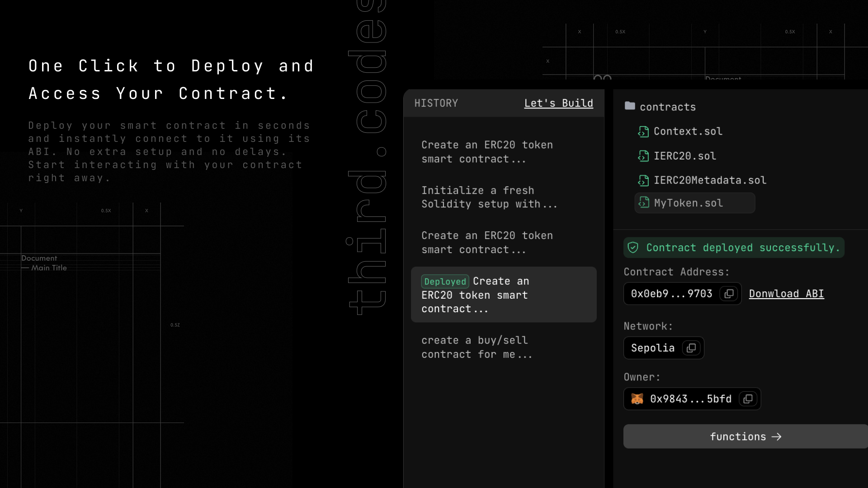Click the Deployed status badge
Viewport: 868px width, 488px height.
tap(445, 281)
